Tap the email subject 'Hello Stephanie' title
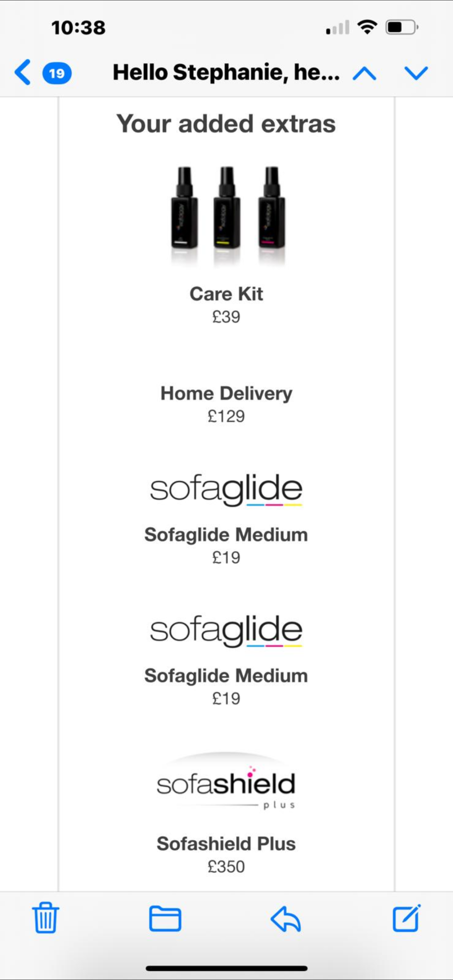This screenshot has height=980, width=453. [x=226, y=72]
